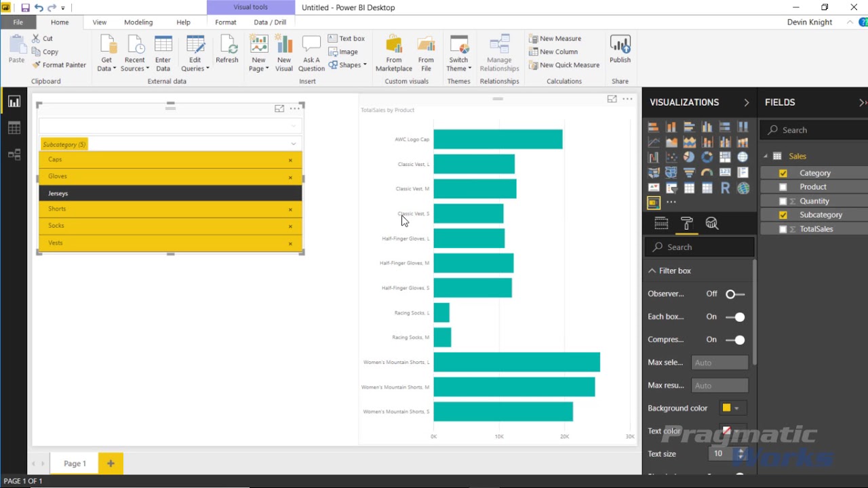Choose the map visual globe icon
Viewport: 868px width, 488px height.
pyautogui.click(x=743, y=157)
